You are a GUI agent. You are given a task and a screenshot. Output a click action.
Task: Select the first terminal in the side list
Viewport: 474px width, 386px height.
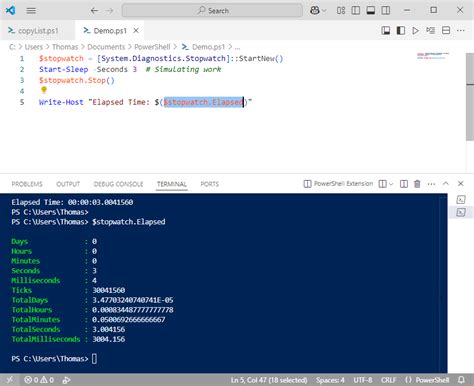(x=461, y=200)
